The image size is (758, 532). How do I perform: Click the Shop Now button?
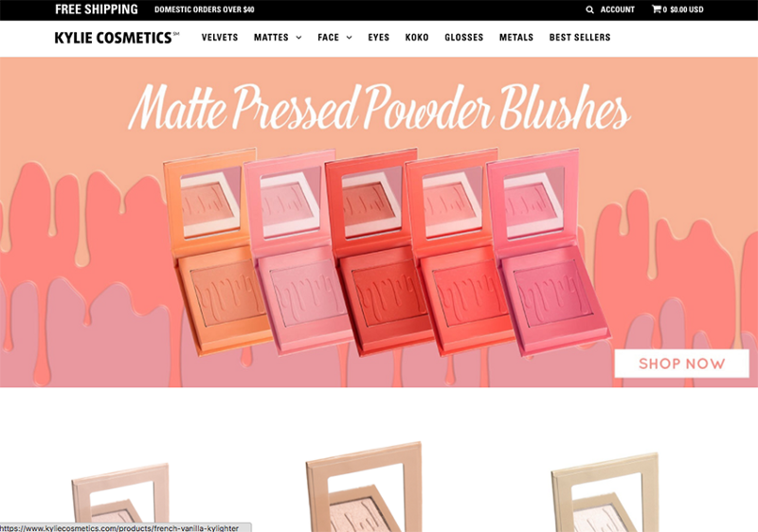[x=681, y=364]
